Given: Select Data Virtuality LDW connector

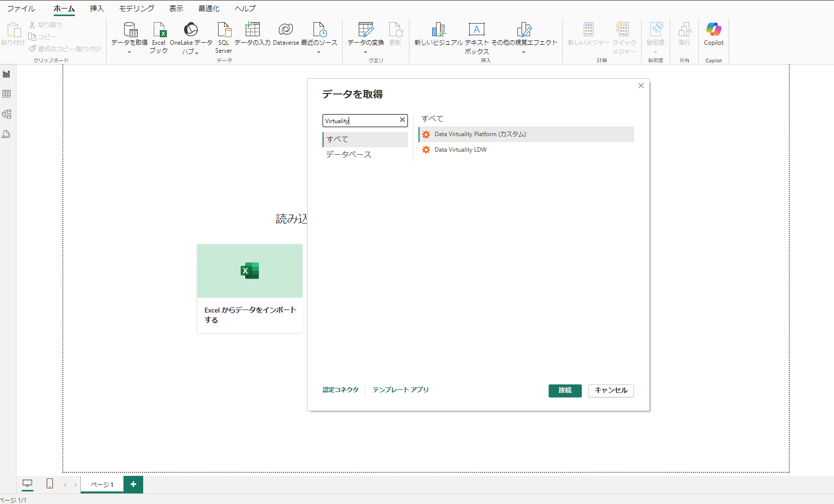Looking at the screenshot, I should [460, 150].
